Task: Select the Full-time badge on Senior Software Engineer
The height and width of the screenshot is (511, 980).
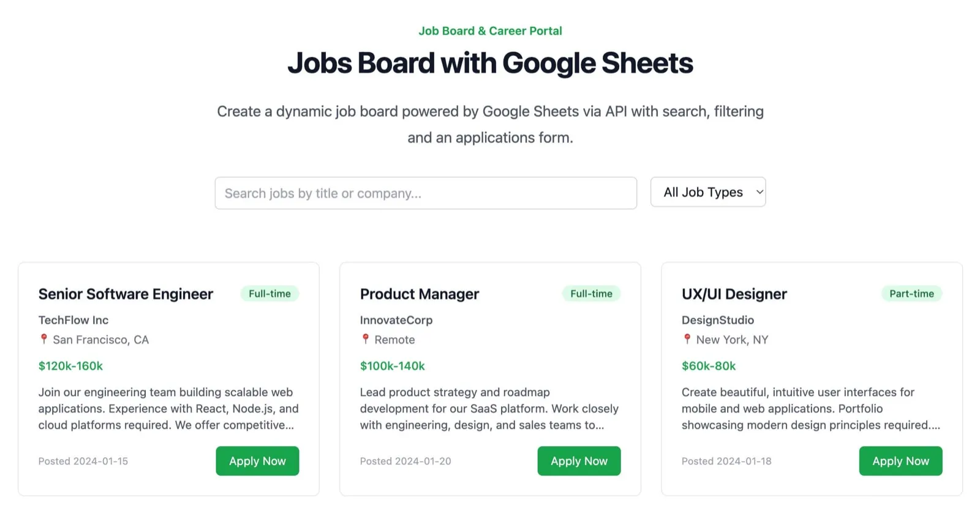Action: 269,294
